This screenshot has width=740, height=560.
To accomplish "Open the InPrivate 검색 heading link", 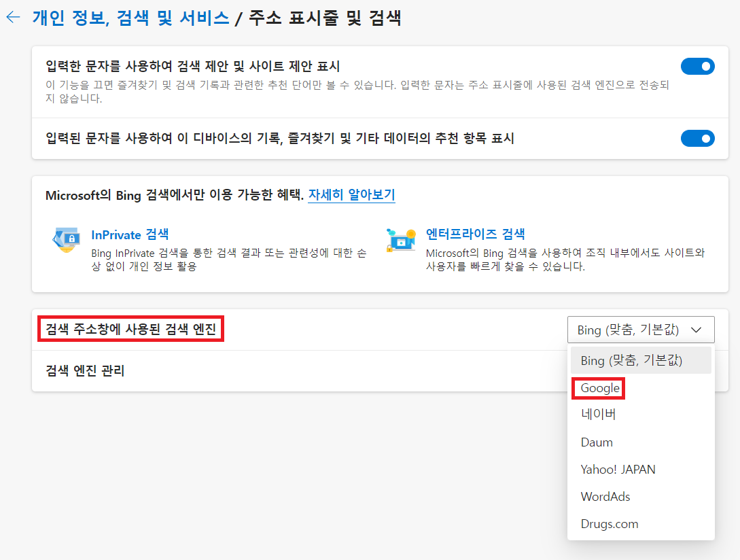I will [130, 234].
